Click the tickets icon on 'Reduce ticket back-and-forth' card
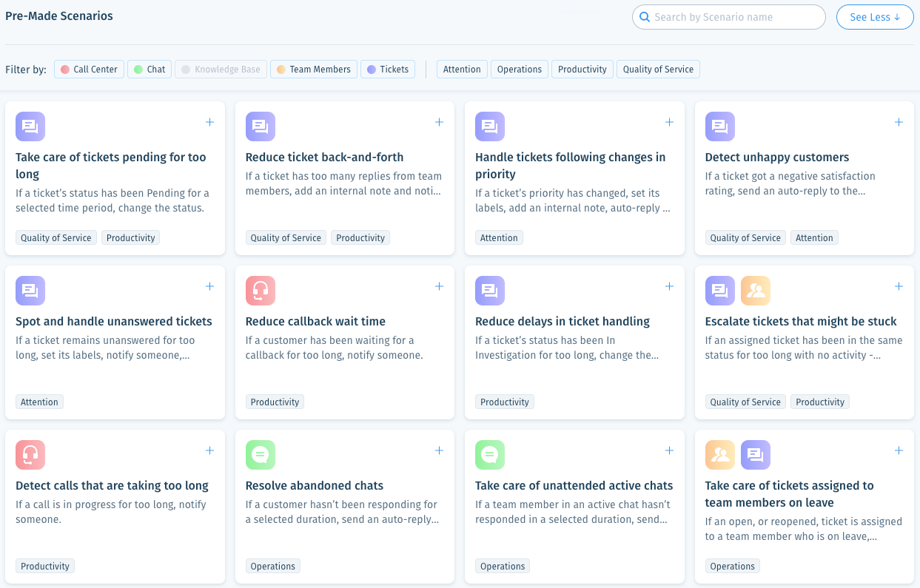Viewport: 920px width, 588px height. 261,126
